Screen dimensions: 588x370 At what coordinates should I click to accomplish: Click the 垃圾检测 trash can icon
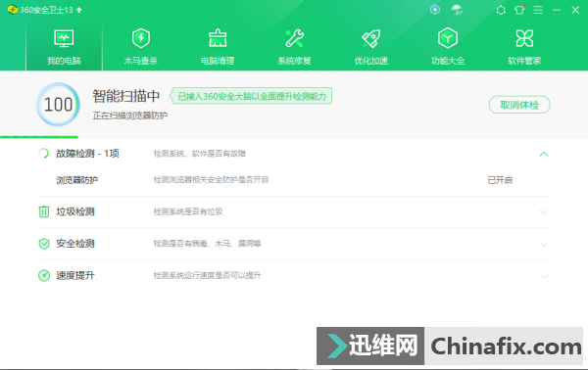pyautogui.click(x=44, y=211)
